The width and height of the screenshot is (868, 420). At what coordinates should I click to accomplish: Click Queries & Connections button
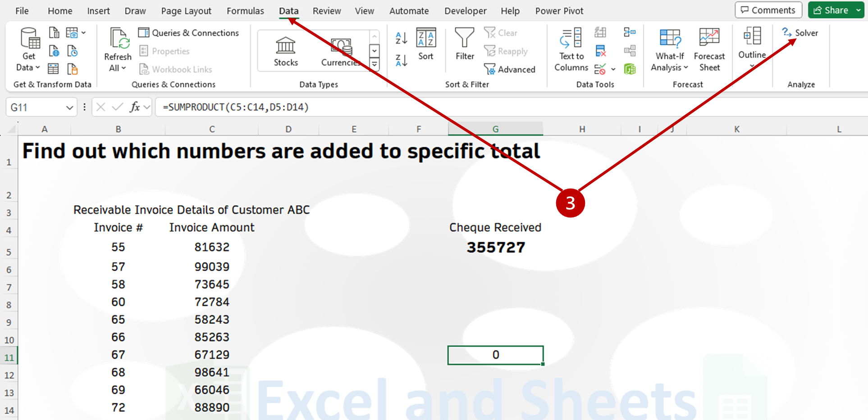(x=189, y=33)
